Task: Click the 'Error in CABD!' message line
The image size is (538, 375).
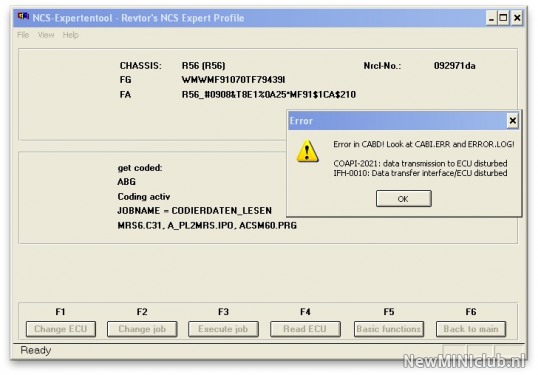Action: click(424, 144)
